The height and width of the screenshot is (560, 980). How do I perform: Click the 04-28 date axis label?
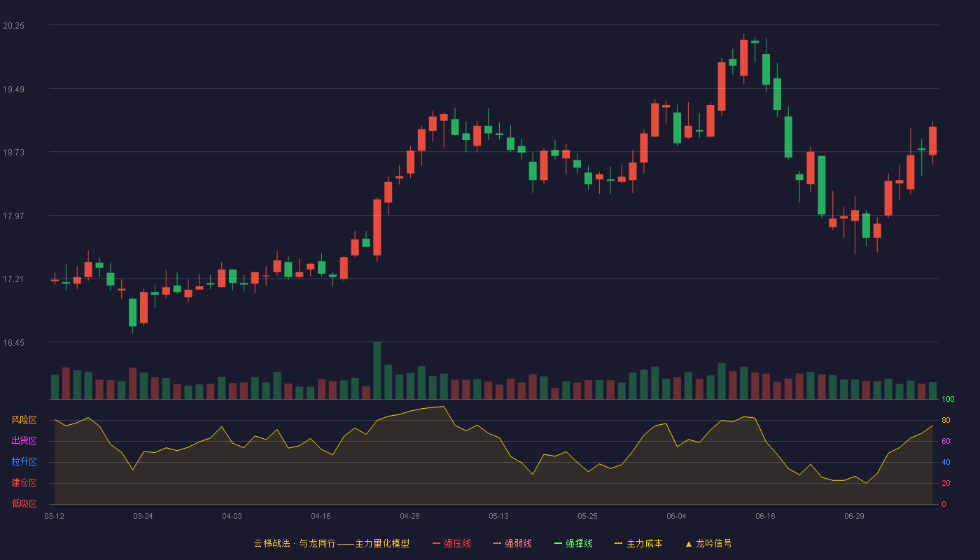coord(409,516)
